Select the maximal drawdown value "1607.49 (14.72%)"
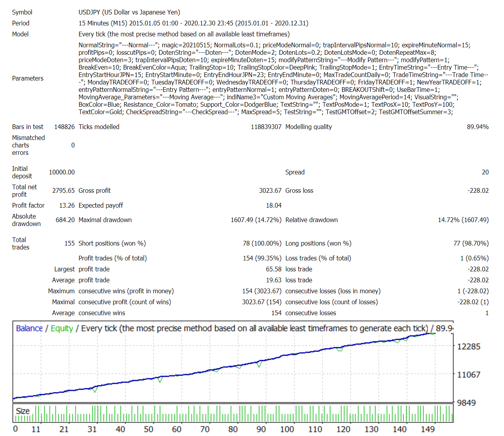The image size is (504, 436). [x=256, y=220]
